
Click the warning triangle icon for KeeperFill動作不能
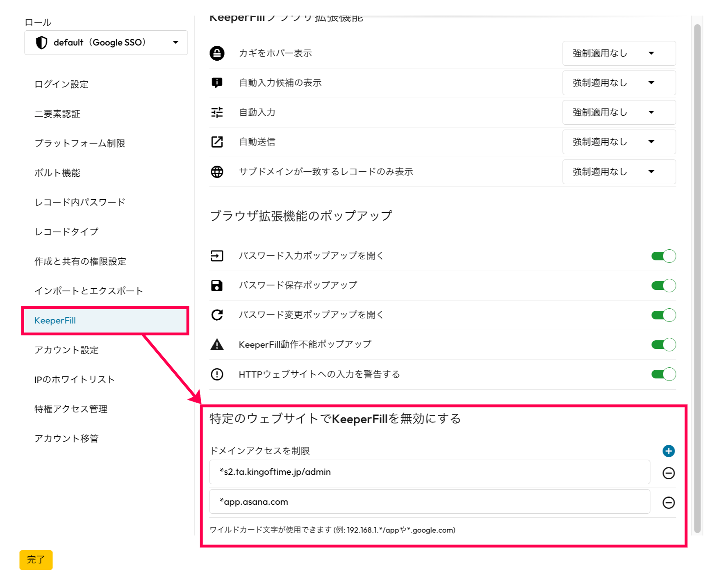point(217,344)
